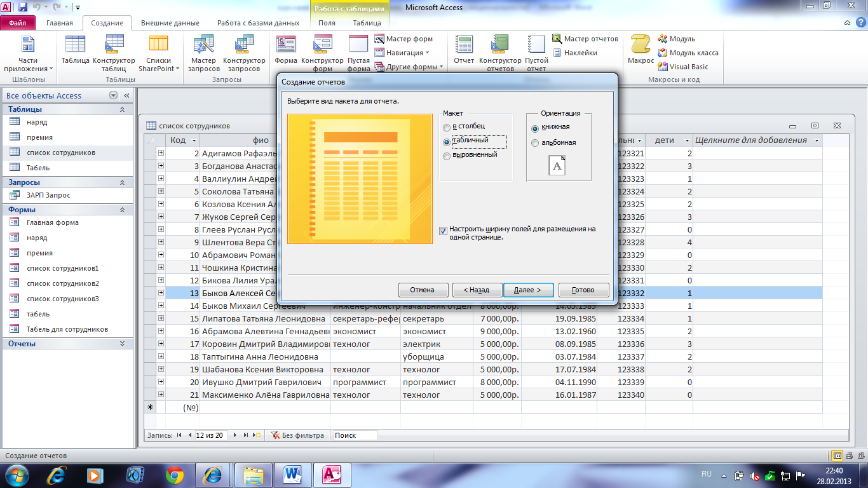
Task: Click the Отмена button
Action: tap(422, 290)
